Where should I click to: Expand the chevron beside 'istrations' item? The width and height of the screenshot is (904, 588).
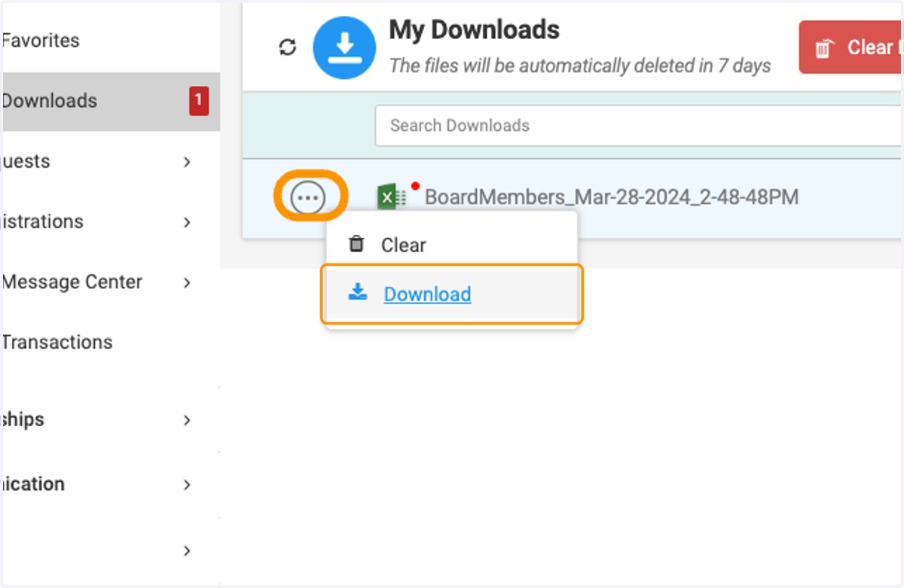[187, 222]
